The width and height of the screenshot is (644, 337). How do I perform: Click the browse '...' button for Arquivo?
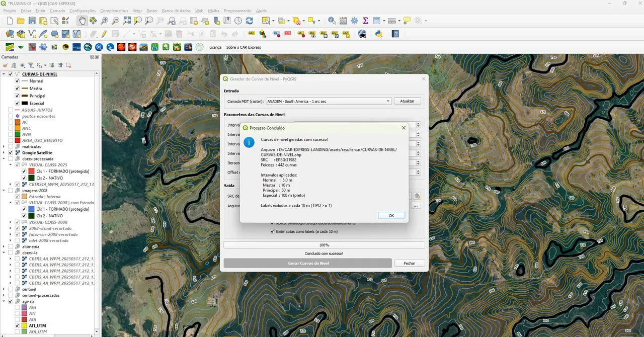pyautogui.click(x=416, y=206)
